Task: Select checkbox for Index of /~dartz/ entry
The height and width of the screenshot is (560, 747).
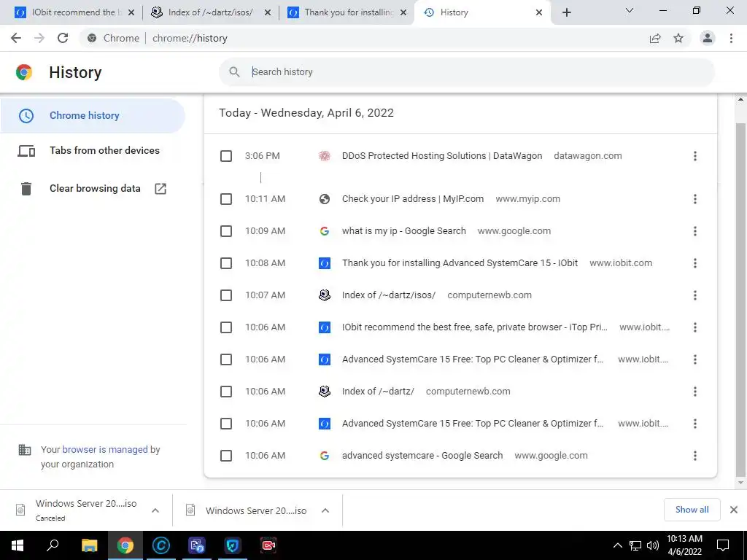Action: pos(226,392)
